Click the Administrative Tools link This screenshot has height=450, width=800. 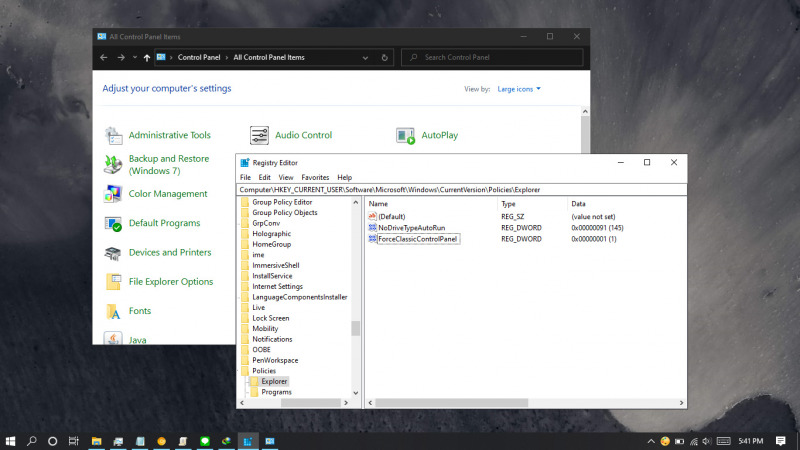[169, 135]
